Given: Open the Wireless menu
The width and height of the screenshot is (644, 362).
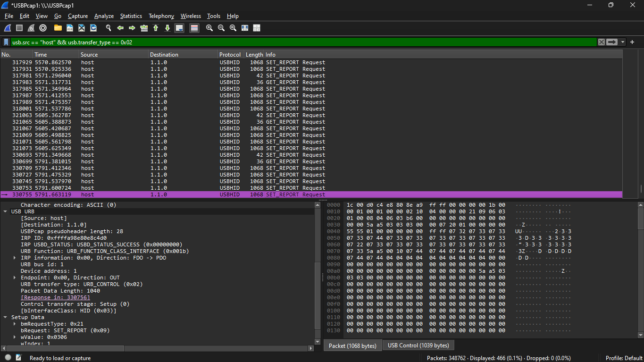Looking at the screenshot, I should (x=191, y=16).
